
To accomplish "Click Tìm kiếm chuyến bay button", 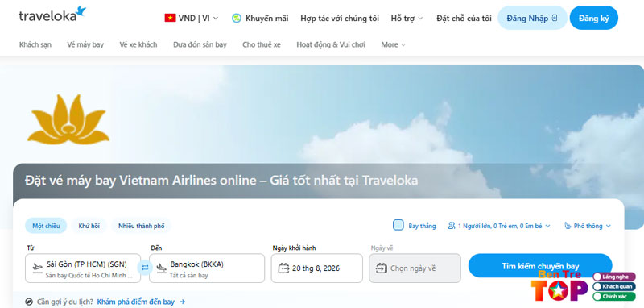I will 540,265.
